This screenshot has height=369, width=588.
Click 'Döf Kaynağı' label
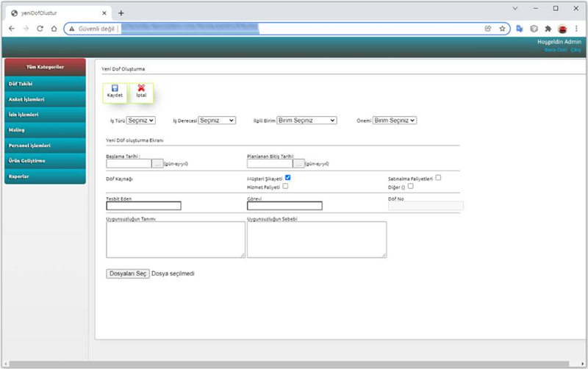119,179
